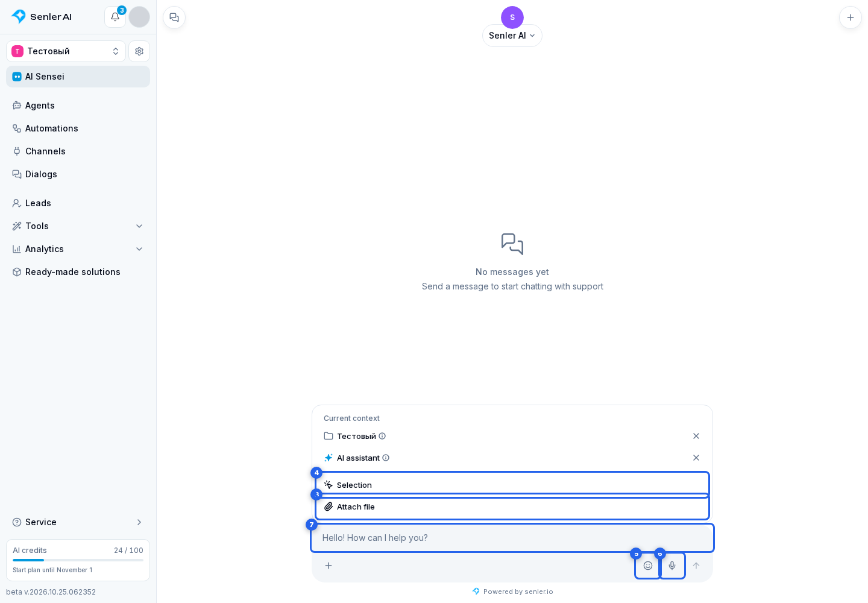The width and height of the screenshot is (868, 603).
Task: Open Automations section
Action: (x=78, y=128)
